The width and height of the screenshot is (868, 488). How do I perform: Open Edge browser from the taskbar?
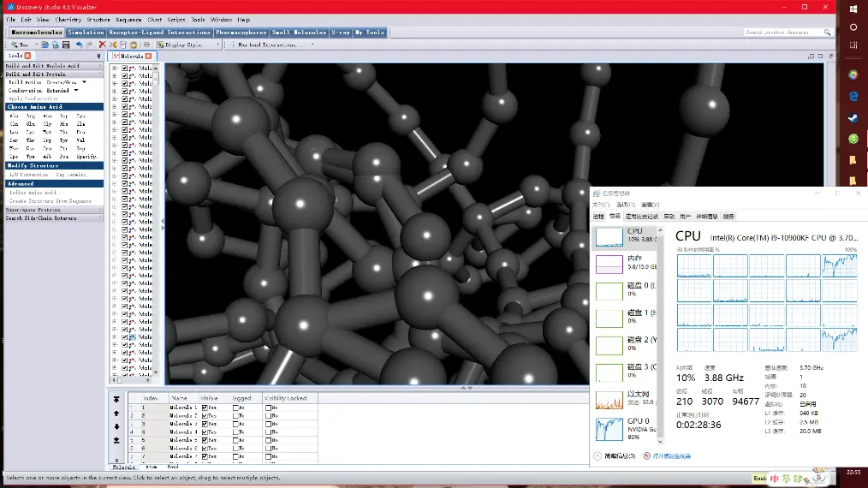[x=853, y=97]
